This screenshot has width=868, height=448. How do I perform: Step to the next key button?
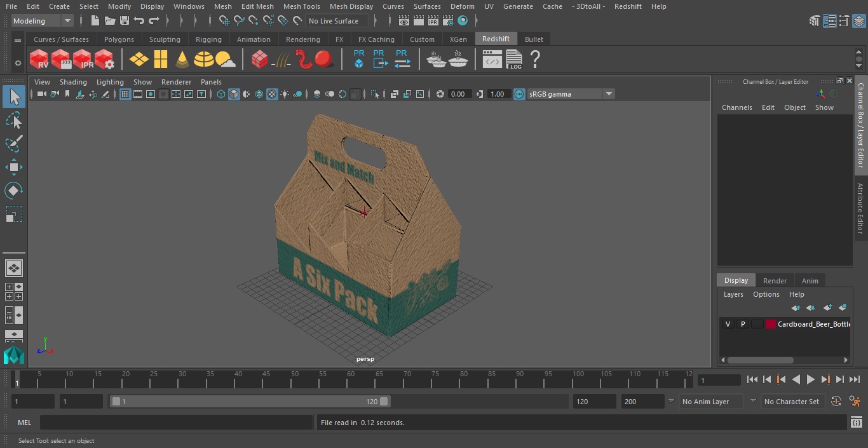[x=825, y=379]
